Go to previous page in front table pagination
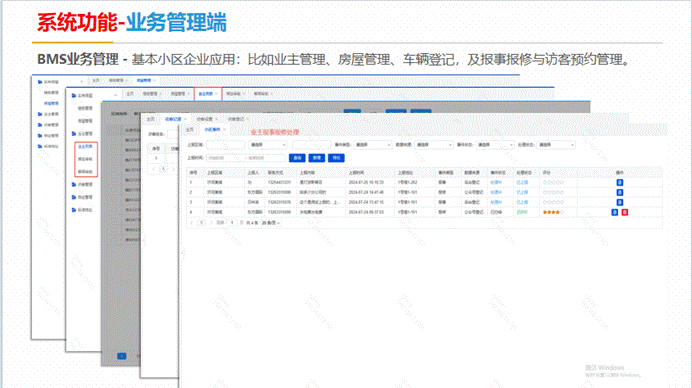The image size is (692, 388). click(x=192, y=223)
